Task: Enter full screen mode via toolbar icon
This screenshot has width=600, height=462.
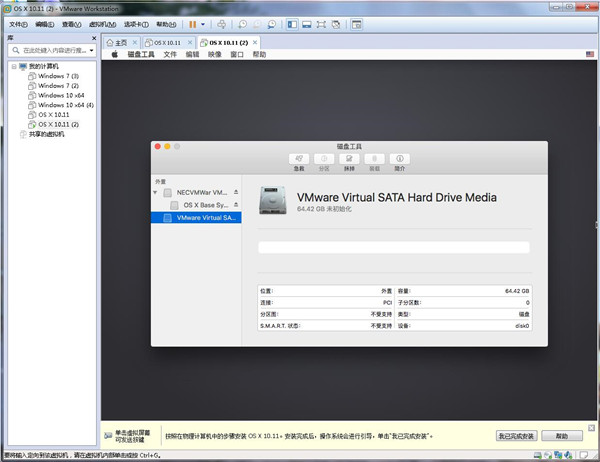Action: tap(321, 24)
